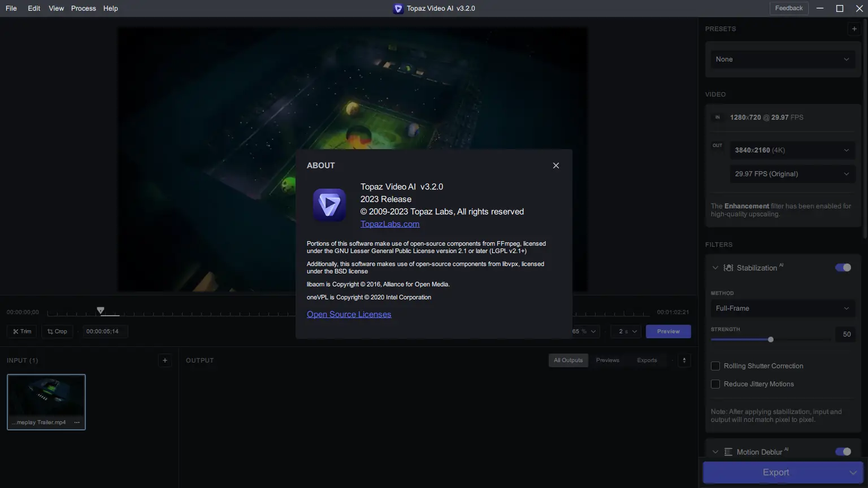Click the Crop button
The image size is (868, 488).
(x=57, y=332)
